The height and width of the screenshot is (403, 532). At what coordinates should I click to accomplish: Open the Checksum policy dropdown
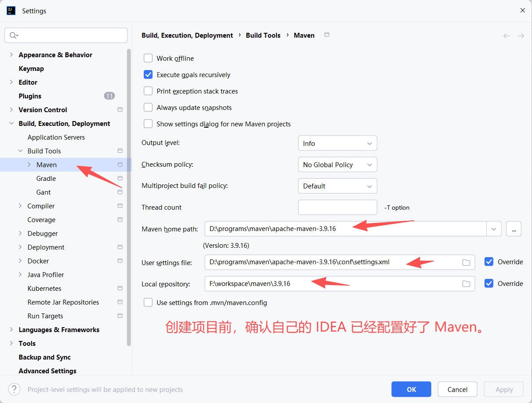coord(338,165)
